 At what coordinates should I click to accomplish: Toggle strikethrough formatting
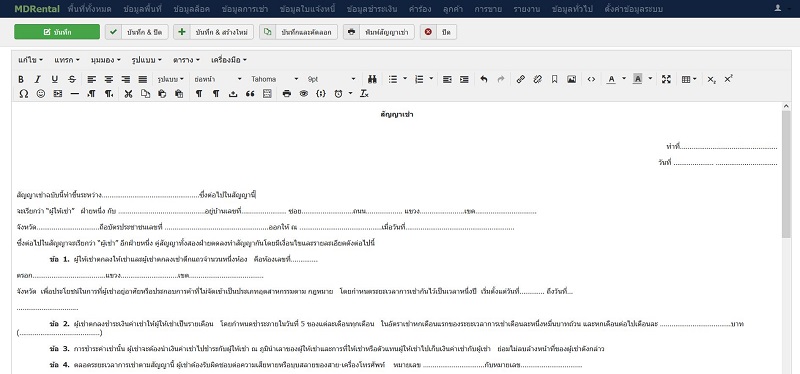coord(72,79)
